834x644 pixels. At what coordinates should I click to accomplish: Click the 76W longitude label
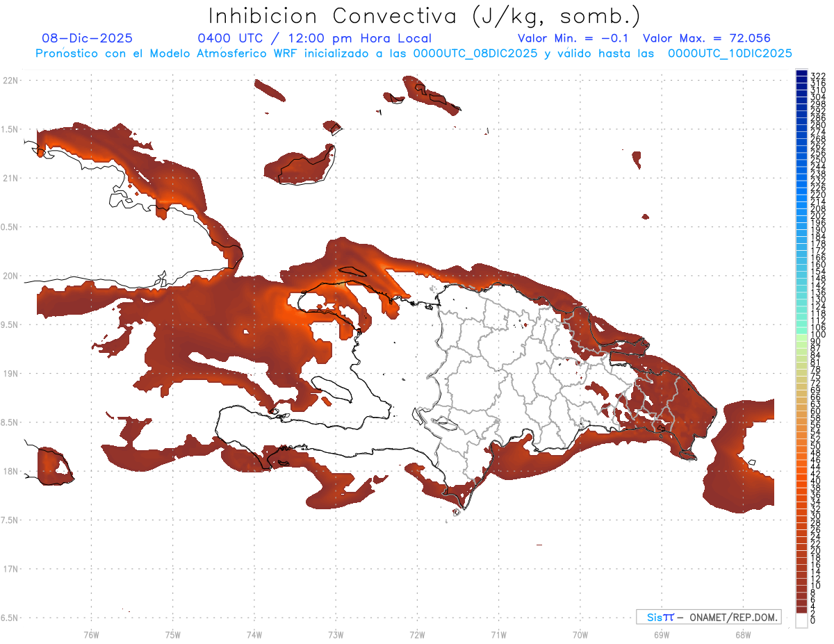point(91,634)
